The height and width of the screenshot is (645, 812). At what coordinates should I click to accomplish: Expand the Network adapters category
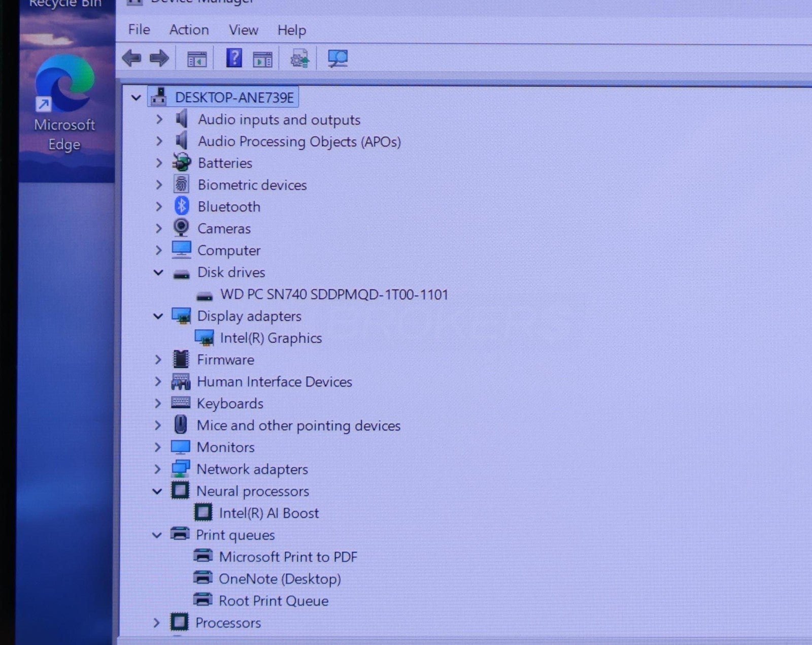(158, 469)
